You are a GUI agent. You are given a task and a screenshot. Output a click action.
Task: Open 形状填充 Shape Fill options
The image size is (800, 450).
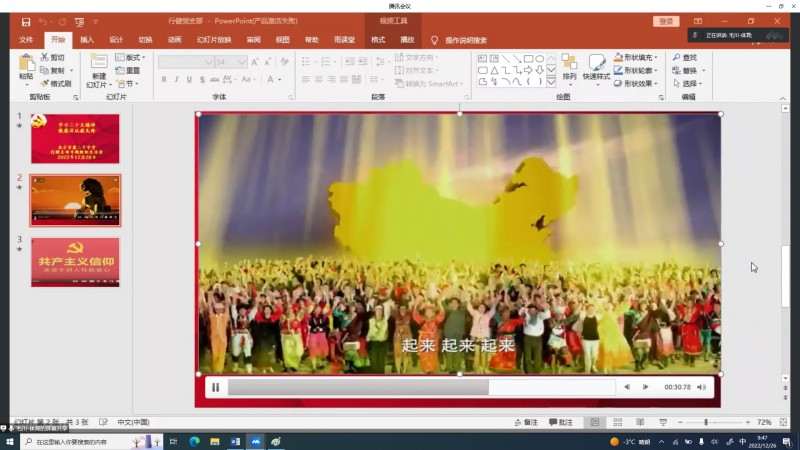pos(636,57)
